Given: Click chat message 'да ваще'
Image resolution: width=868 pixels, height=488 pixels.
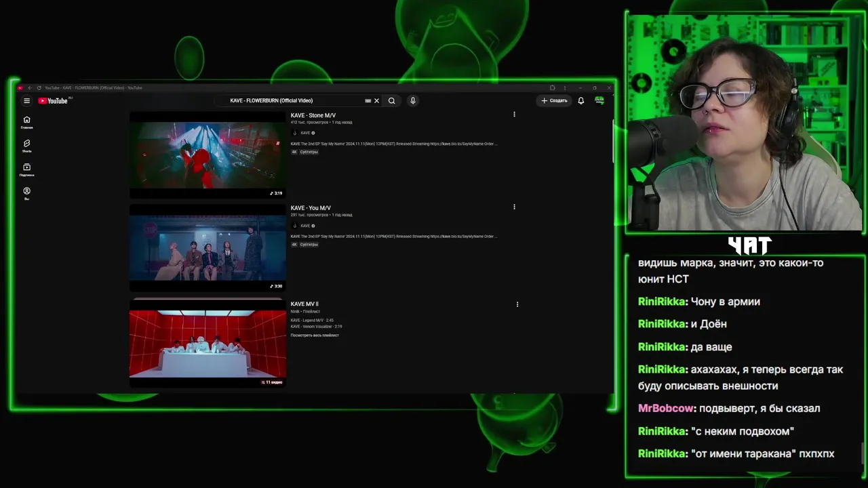Looking at the screenshot, I should (711, 347).
